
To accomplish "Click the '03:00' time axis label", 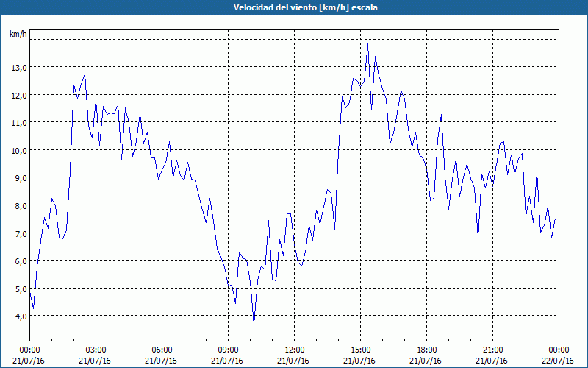I will tap(96, 350).
